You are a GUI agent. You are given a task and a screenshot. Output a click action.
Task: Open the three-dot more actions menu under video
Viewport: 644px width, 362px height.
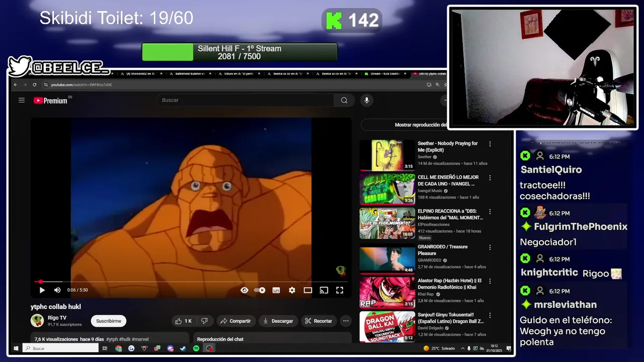(x=346, y=321)
